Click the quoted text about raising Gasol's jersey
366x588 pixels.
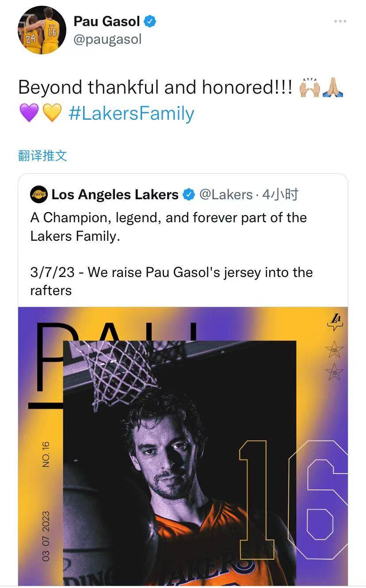171,281
